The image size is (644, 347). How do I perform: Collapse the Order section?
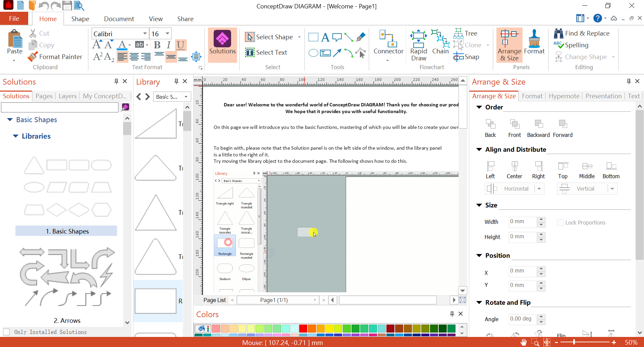point(479,107)
